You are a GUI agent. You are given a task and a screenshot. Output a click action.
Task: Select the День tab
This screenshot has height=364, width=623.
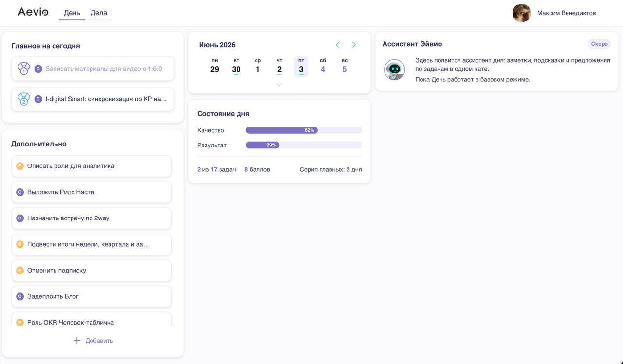72,13
